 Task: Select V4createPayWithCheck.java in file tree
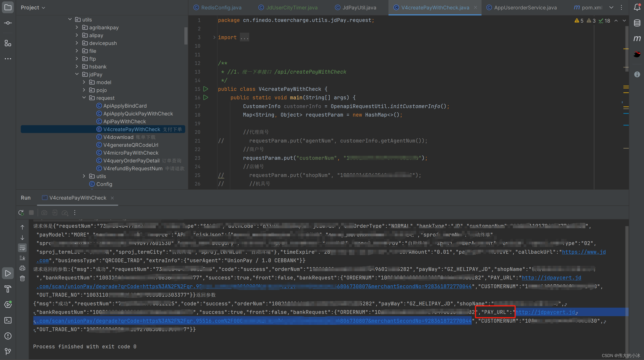[131, 129]
